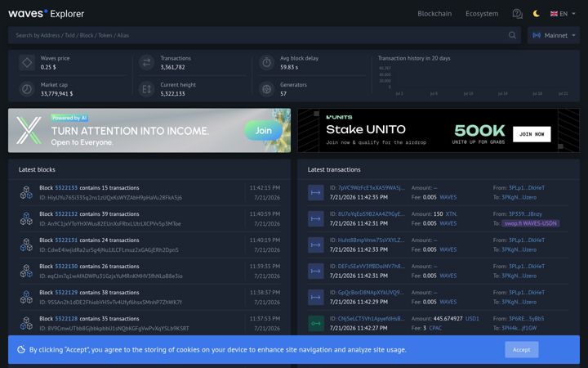The width and height of the screenshot is (588, 368).
Task: Click the transaction history chart
Action: (475, 80)
